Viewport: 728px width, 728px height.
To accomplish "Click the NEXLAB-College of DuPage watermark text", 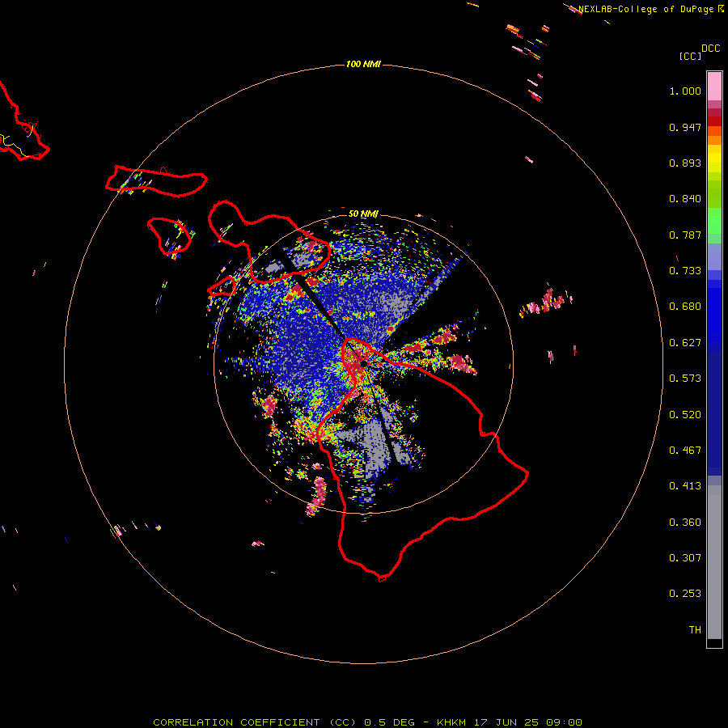I will coord(647,9).
